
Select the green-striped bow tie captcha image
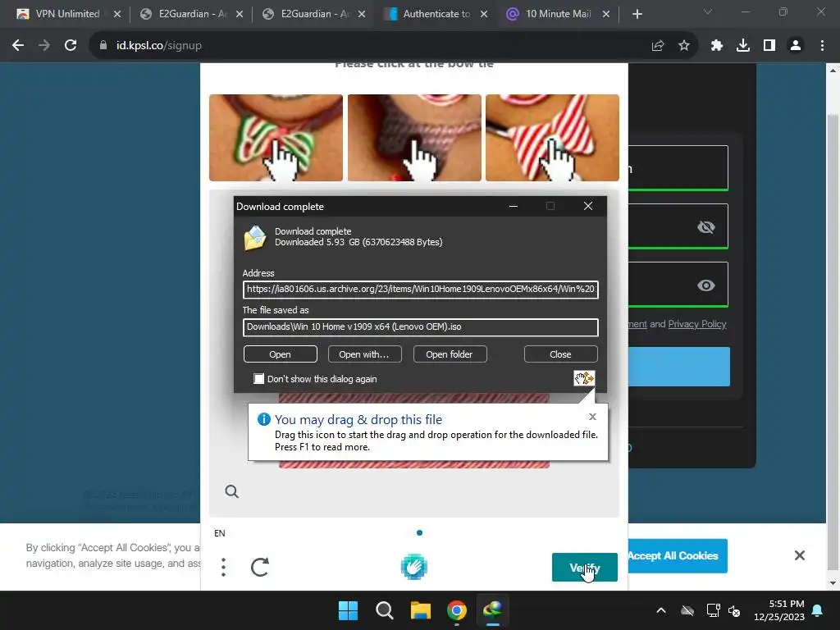point(276,138)
